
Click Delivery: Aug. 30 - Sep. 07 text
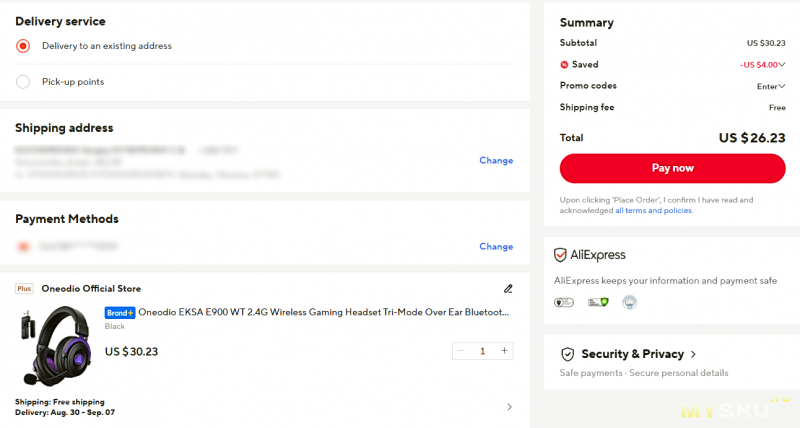pyautogui.click(x=65, y=412)
